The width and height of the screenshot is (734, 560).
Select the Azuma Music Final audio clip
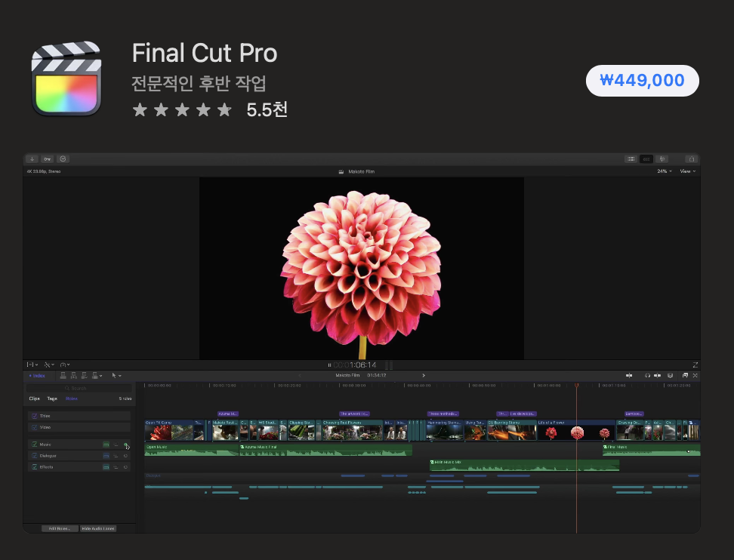tap(325, 450)
